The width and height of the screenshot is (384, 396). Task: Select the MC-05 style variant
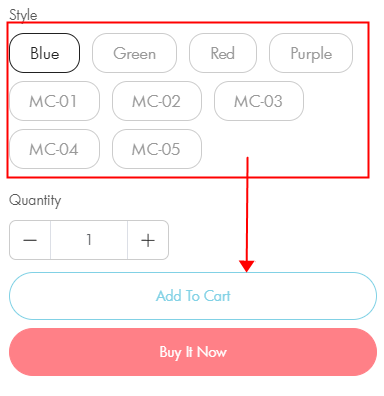coord(157,149)
